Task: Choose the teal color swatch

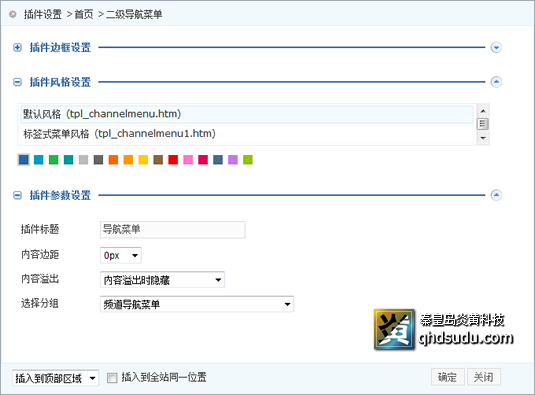Action: 69,160
